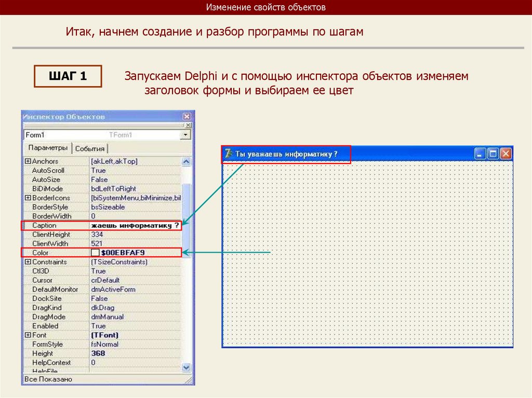
Task: Select the DefaultMonitor property name
Action: tap(55, 290)
